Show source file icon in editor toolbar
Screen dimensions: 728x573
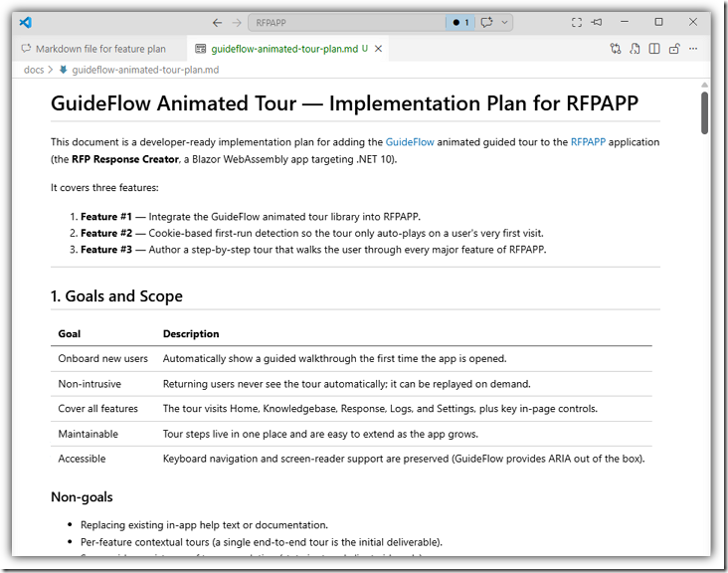tap(635, 49)
